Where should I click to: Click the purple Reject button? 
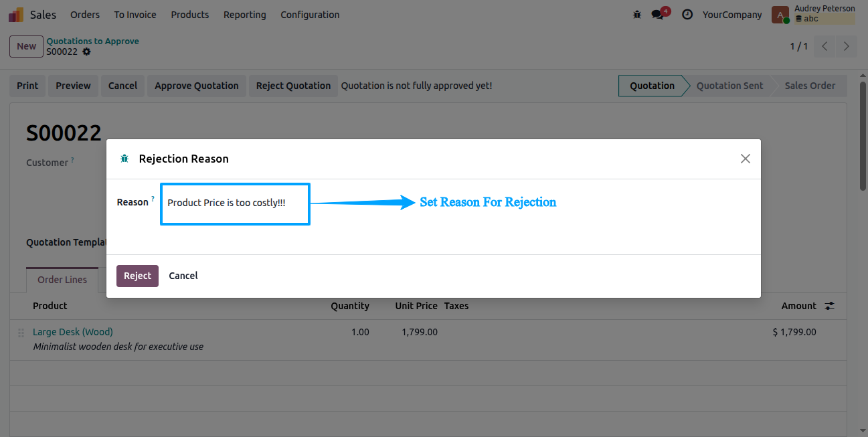[137, 276]
